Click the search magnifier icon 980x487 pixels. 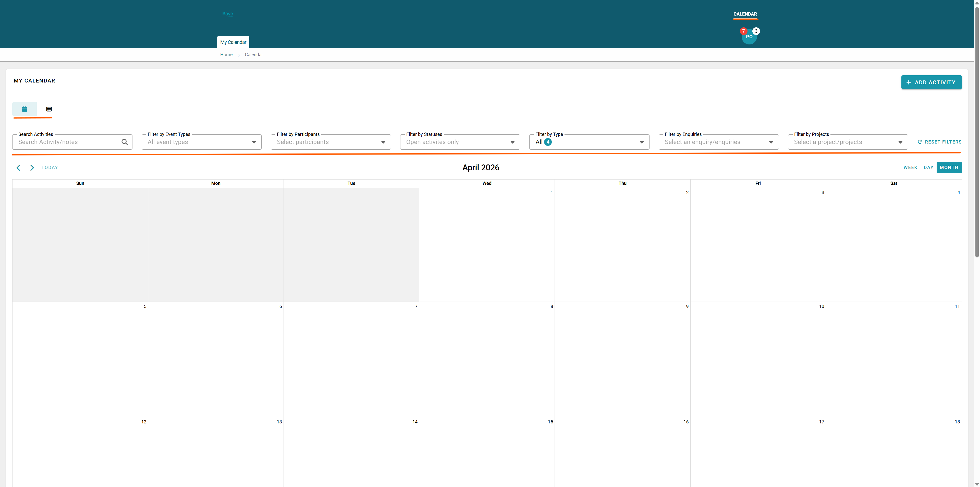pos(124,142)
